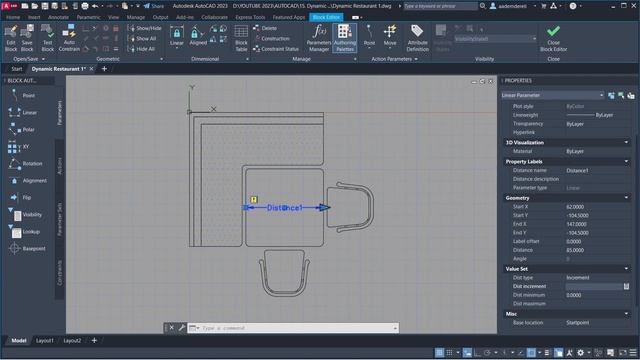
Task: Open the Parametric ribbon tab
Action: (x=88, y=17)
